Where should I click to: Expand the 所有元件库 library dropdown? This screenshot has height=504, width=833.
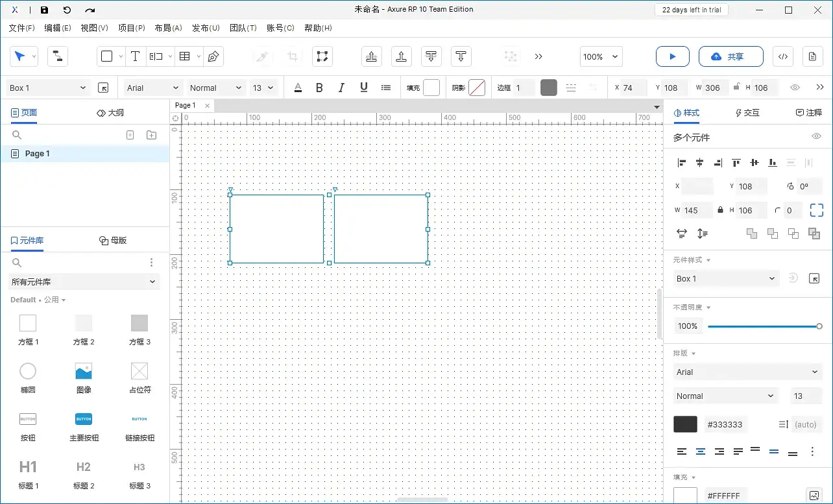84,282
